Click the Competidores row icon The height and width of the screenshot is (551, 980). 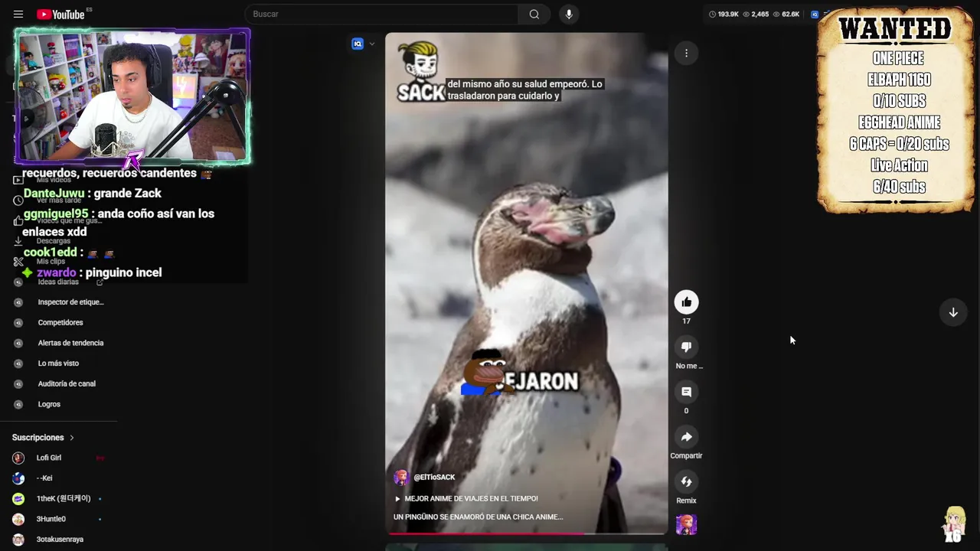(x=18, y=323)
